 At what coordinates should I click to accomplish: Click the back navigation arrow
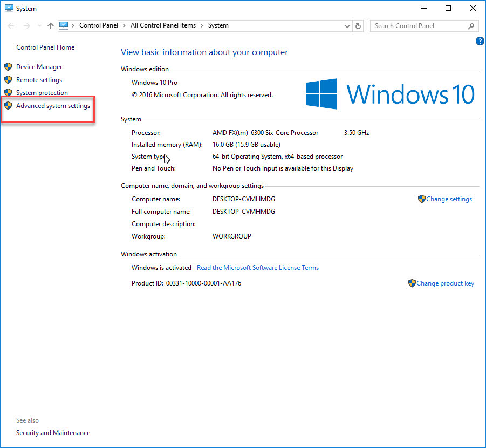point(10,25)
